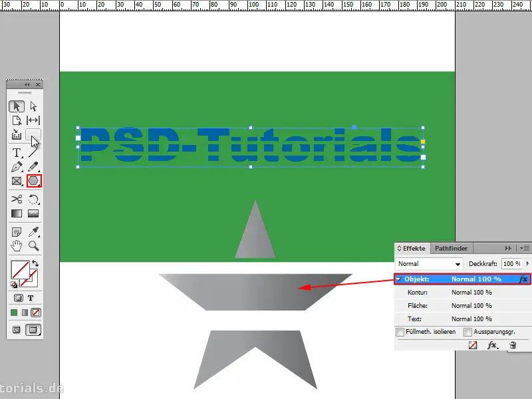Select the Kontur effects row

coord(463,292)
